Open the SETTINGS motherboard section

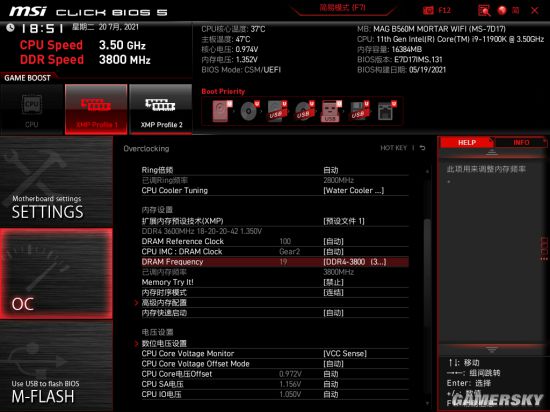tap(56, 182)
